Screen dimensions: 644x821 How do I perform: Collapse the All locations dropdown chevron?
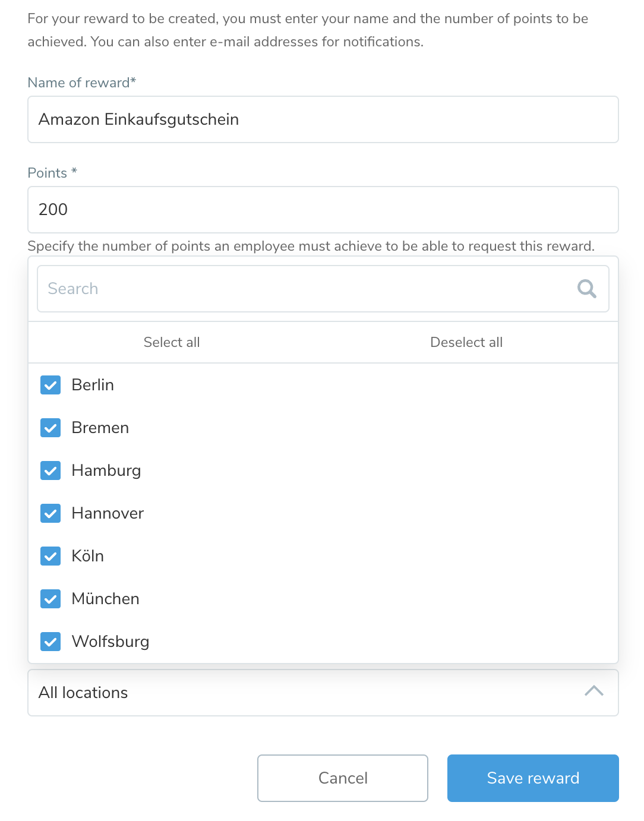(594, 691)
